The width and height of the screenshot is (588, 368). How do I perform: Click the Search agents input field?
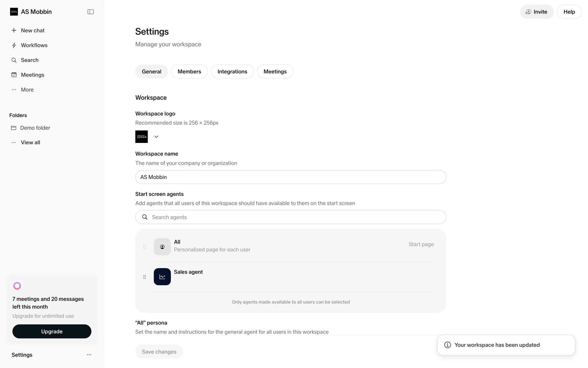point(291,217)
